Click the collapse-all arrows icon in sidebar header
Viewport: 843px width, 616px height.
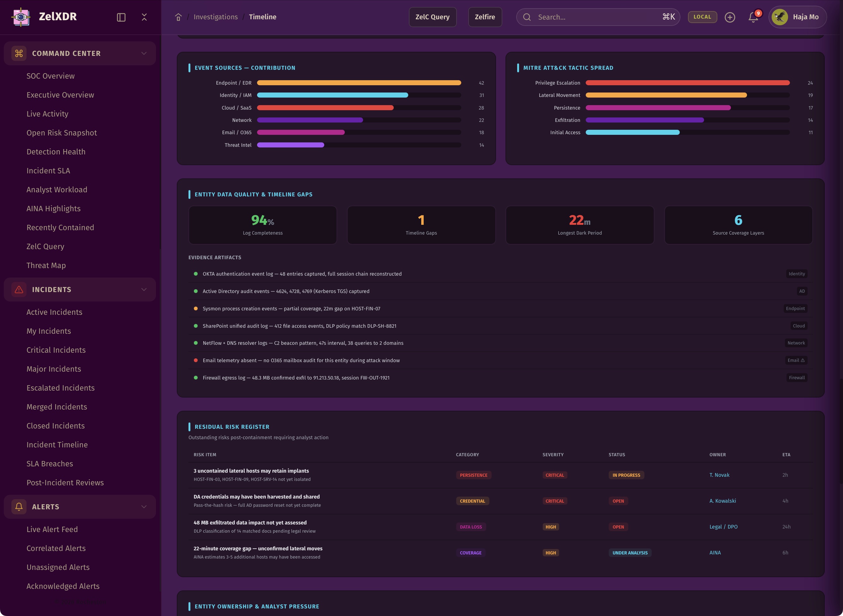point(144,17)
